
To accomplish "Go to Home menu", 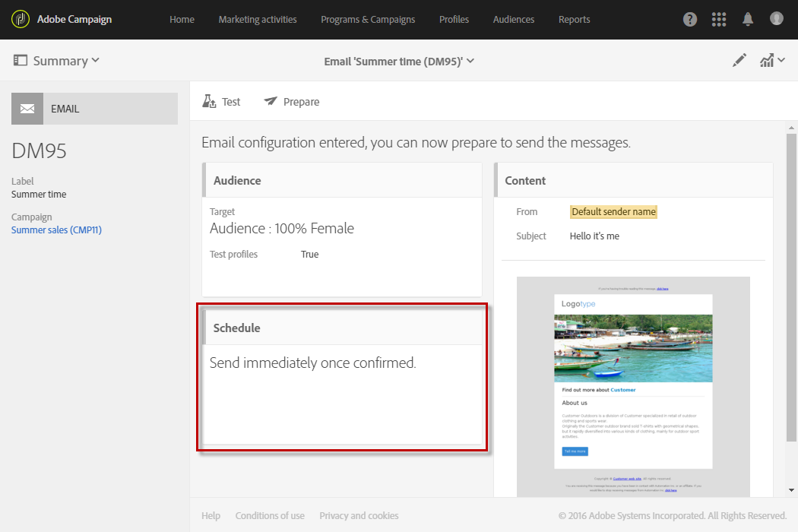I will [x=182, y=19].
